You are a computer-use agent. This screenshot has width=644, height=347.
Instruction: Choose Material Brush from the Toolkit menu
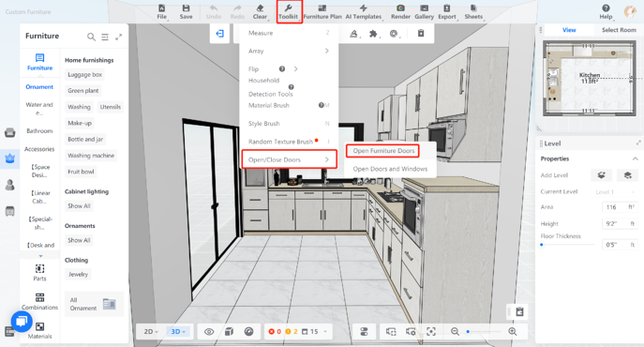click(289, 105)
